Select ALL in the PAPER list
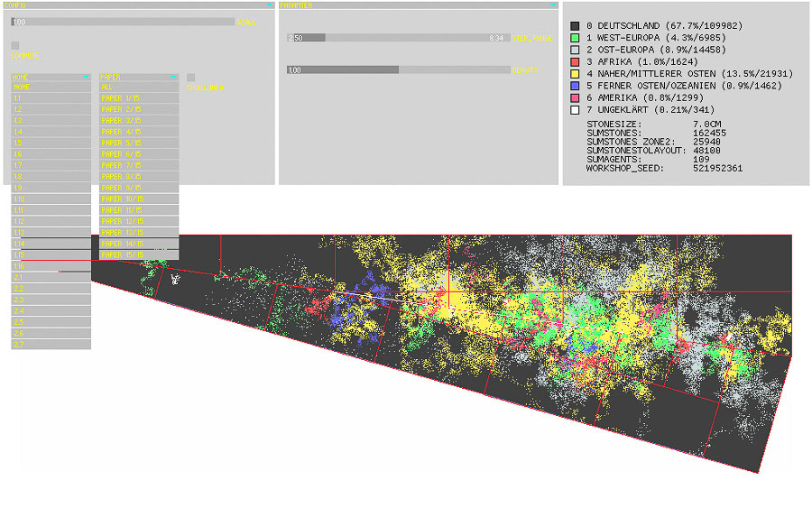This screenshot has width=812, height=508. click(139, 87)
